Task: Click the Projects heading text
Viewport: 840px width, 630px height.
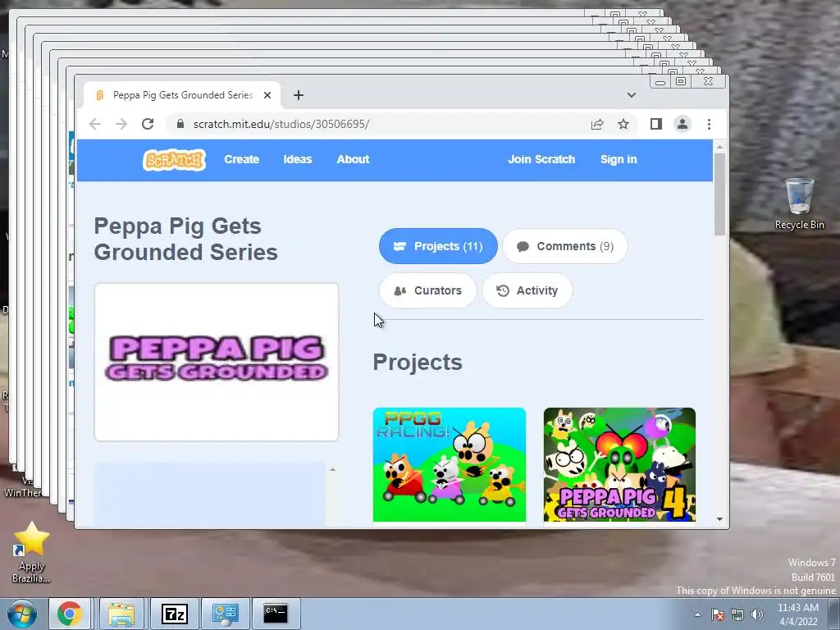Action: pos(418,362)
